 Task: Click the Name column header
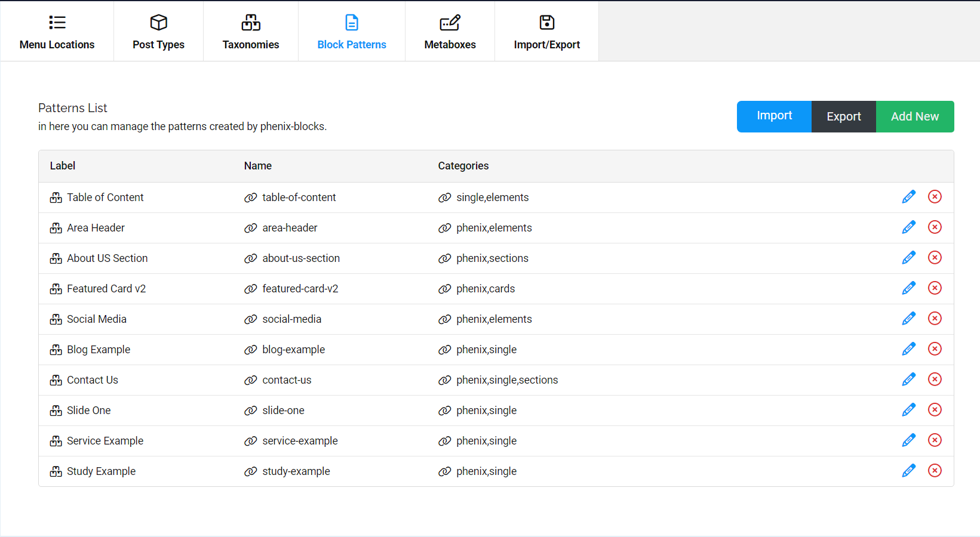tap(258, 166)
